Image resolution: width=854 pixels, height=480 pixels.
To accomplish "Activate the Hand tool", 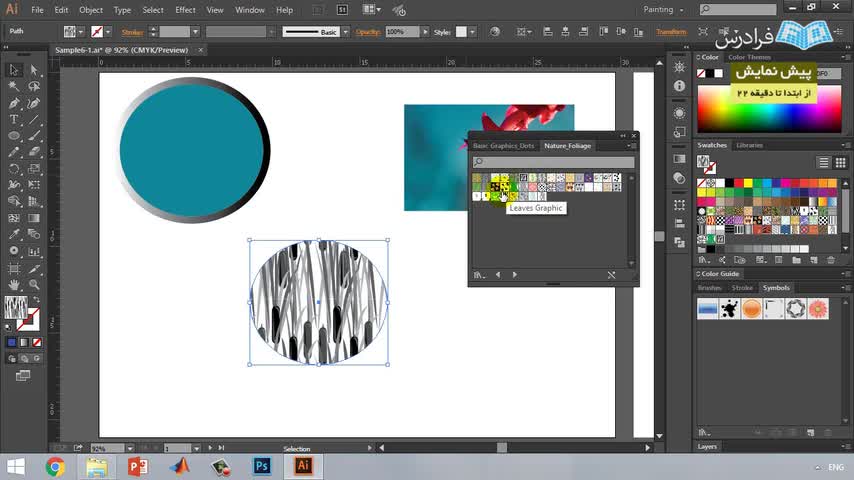I will [14, 284].
